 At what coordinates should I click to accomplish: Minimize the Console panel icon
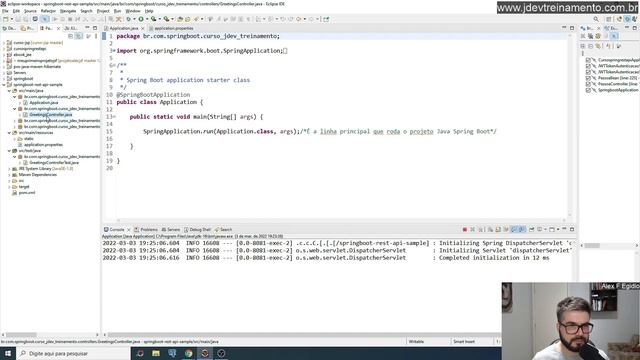tap(564, 229)
